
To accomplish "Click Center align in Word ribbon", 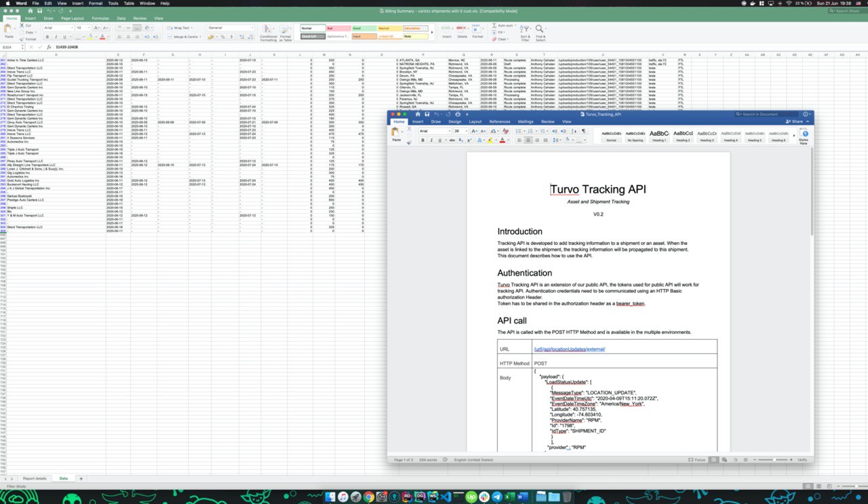I will (x=528, y=140).
